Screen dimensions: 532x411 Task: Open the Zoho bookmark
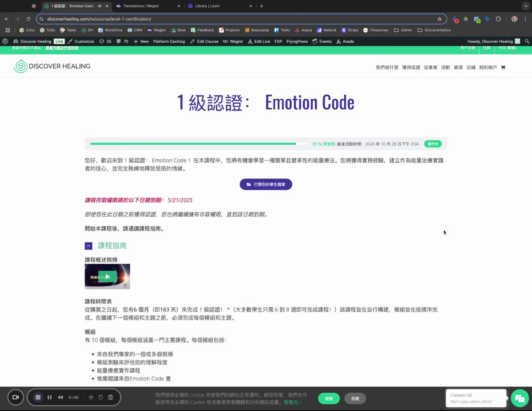27,30
